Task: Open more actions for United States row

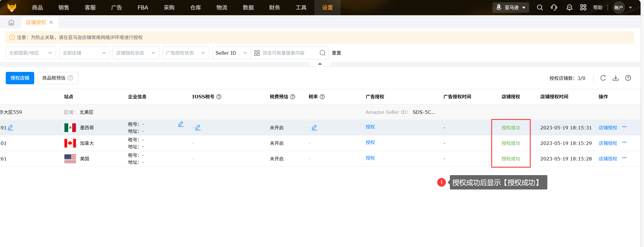Action: [624, 158]
